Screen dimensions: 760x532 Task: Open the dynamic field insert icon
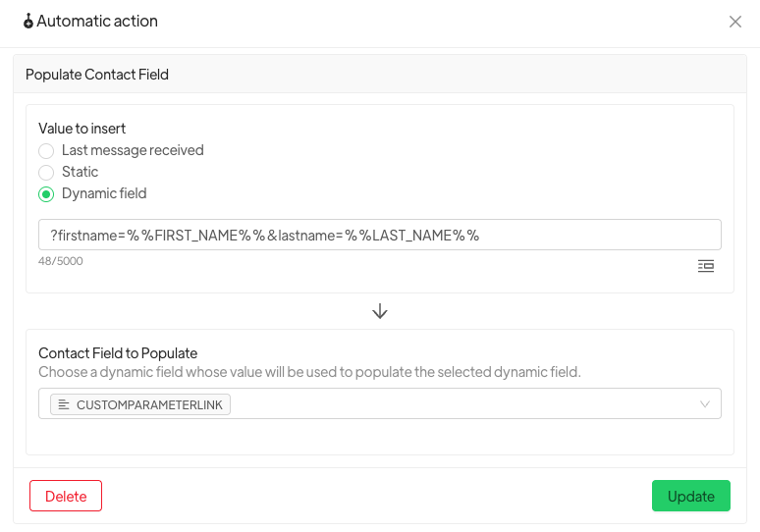coord(705,266)
